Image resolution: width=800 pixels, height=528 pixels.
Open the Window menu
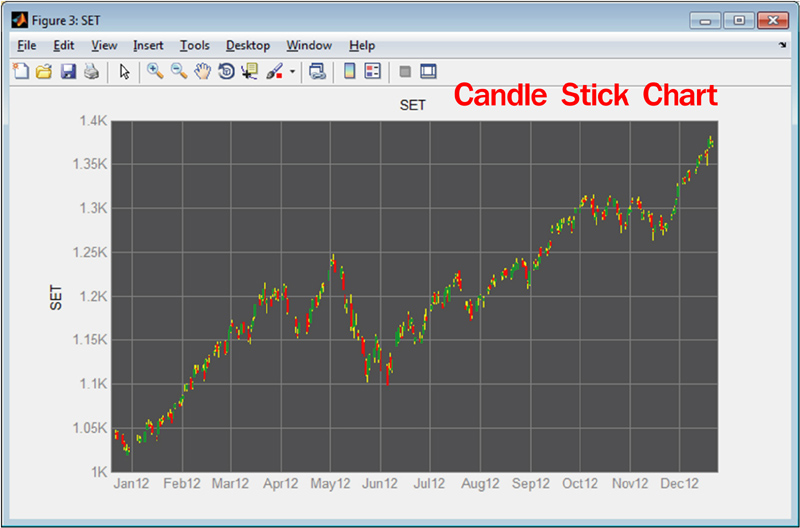point(309,45)
